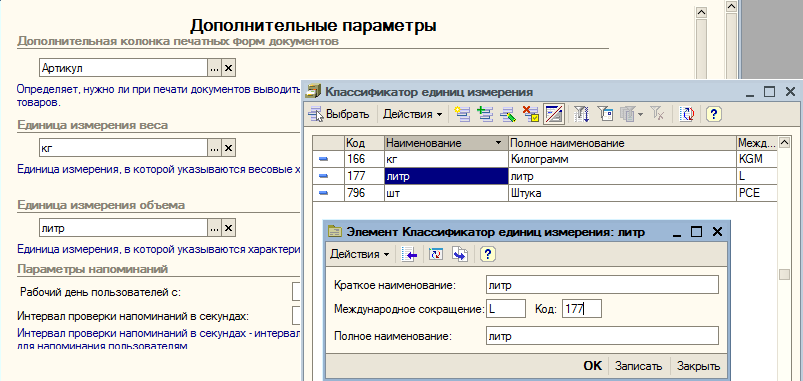
Task: Refresh the classifier list
Action: click(x=686, y=114)
